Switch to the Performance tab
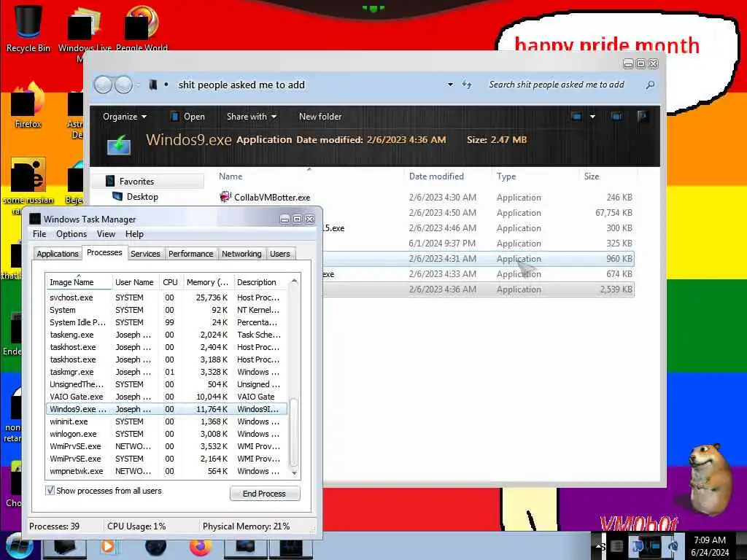Viewport: 747px width, 560px height. point(190,254)
